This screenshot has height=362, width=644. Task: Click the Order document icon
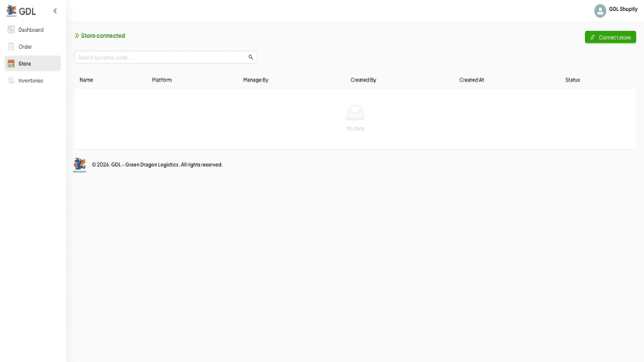pos(11,47)
